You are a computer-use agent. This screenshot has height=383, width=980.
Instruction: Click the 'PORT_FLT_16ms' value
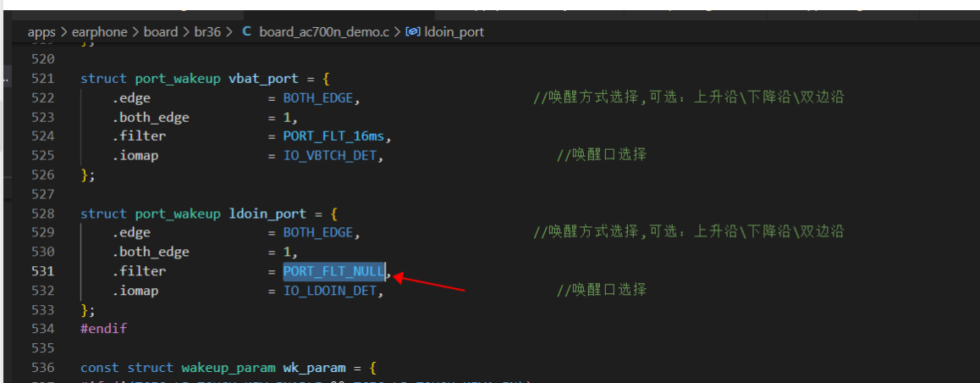pyautogui.click(x=334, y=136)
